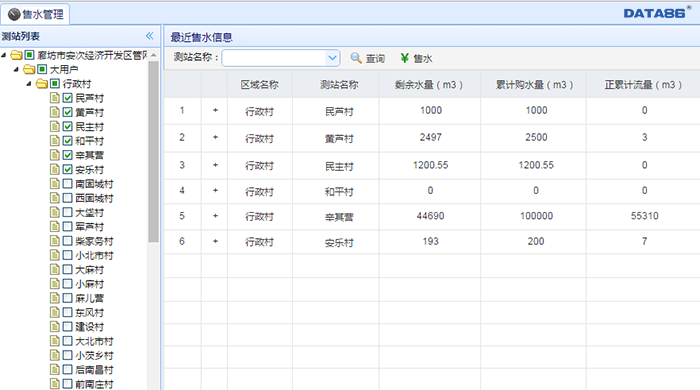This screenshot has width=700, height=390.
Task: Click the DATA86 logo
Action: [657, 12]
